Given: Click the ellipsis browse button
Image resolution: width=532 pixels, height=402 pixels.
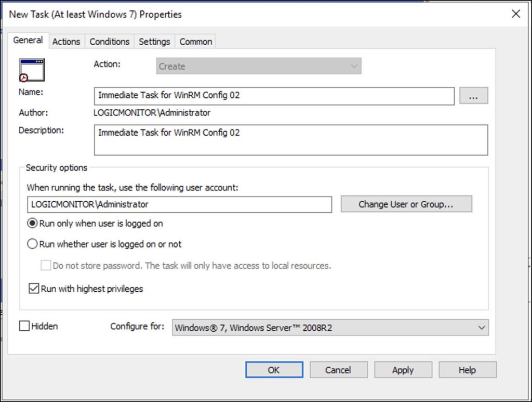Looking at the screenshot, I should 474,96.
